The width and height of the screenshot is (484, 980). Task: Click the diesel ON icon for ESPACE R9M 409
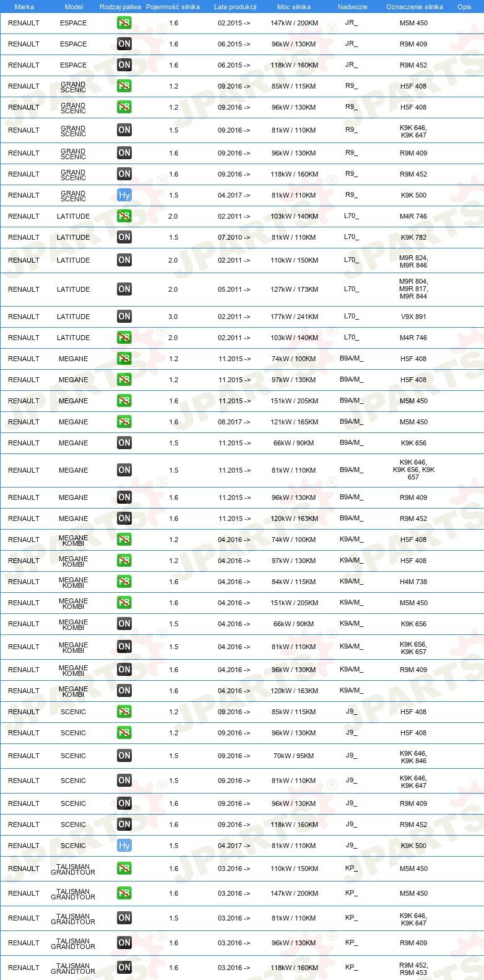pos(124,44)
